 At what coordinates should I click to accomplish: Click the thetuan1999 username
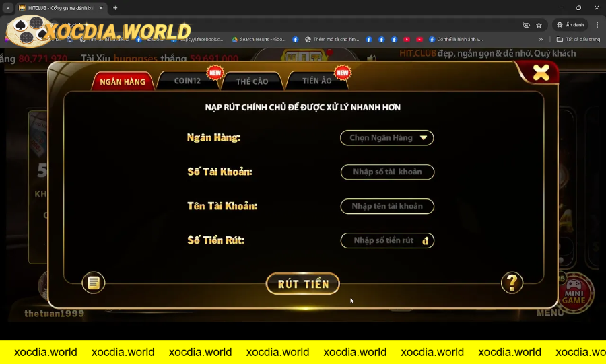pos(54,314)
